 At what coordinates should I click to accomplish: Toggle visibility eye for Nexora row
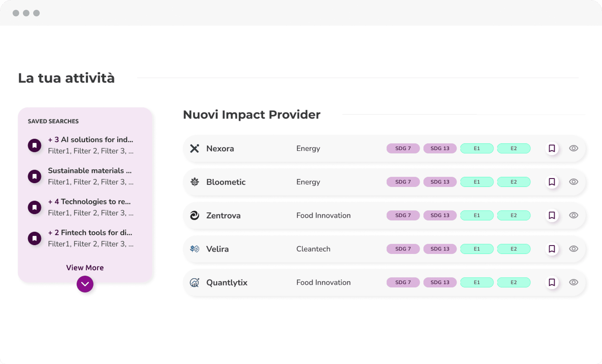coord(573,148)
